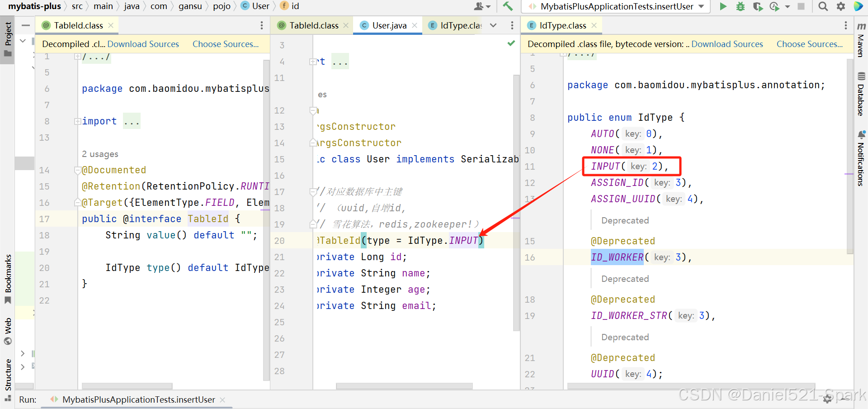Click the id field breadcrumb in the navigation bar

[x=290, y=6]
